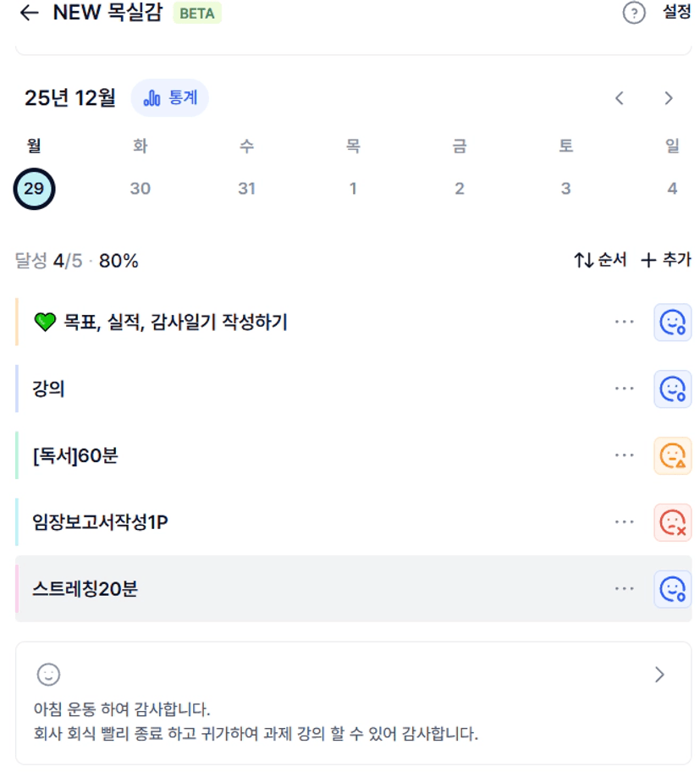Open the help question mark icon
This screenshot has width=700, height=772.
pos(634,14)
